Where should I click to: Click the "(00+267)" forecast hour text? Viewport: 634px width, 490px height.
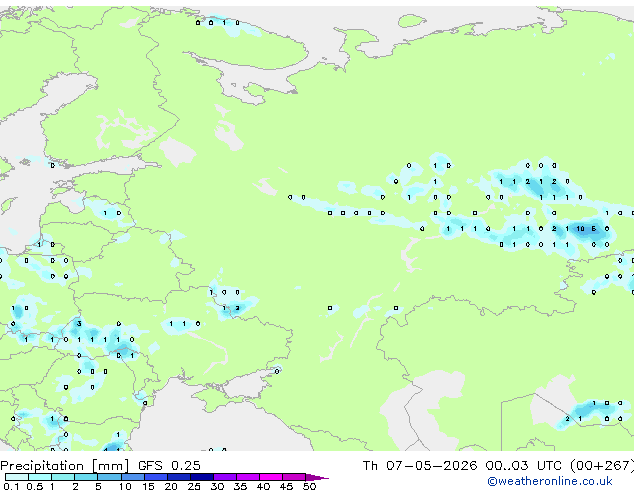tap(602, 466)
